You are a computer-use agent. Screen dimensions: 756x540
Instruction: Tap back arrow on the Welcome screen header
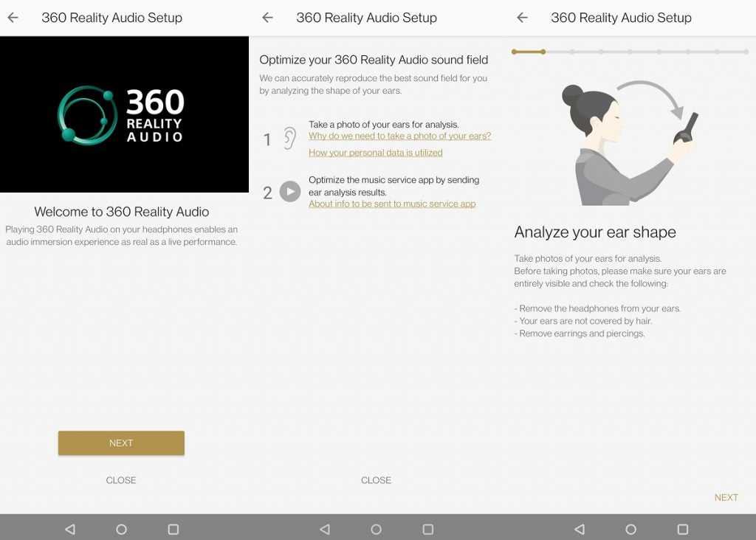pos(13,18)
